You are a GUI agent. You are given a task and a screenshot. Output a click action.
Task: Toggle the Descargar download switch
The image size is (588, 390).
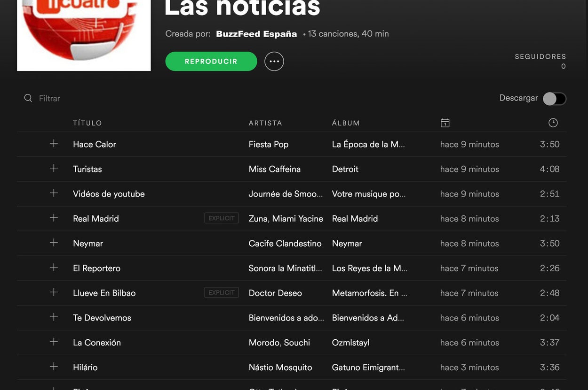(x=555, y=99)
